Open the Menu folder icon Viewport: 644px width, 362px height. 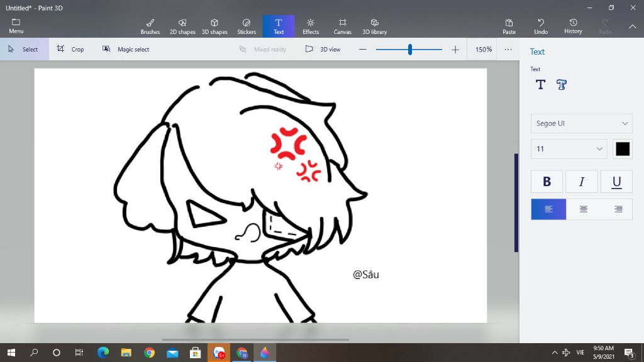16,25
